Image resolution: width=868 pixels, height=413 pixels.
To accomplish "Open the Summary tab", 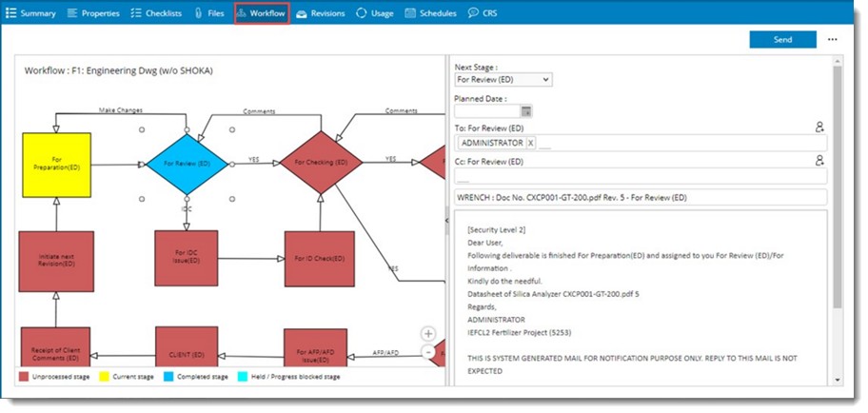I will point(30,13).
